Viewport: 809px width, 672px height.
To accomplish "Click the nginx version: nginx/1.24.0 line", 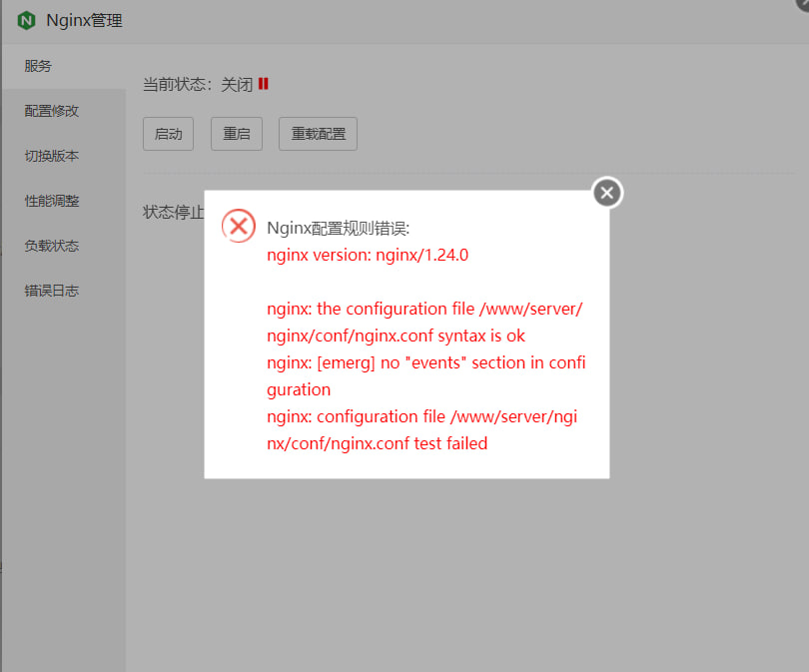I will click(x=368, y=255).
